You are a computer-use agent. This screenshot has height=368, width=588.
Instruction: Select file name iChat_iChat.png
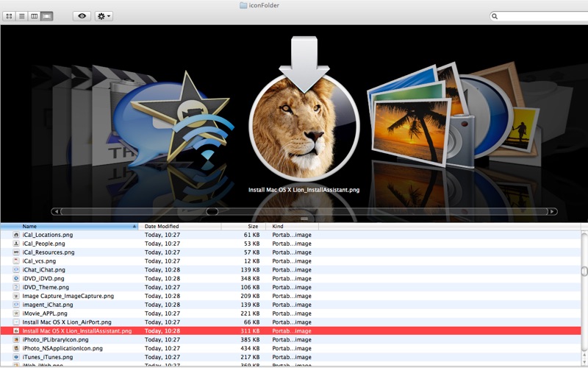[x=43, y=269]
